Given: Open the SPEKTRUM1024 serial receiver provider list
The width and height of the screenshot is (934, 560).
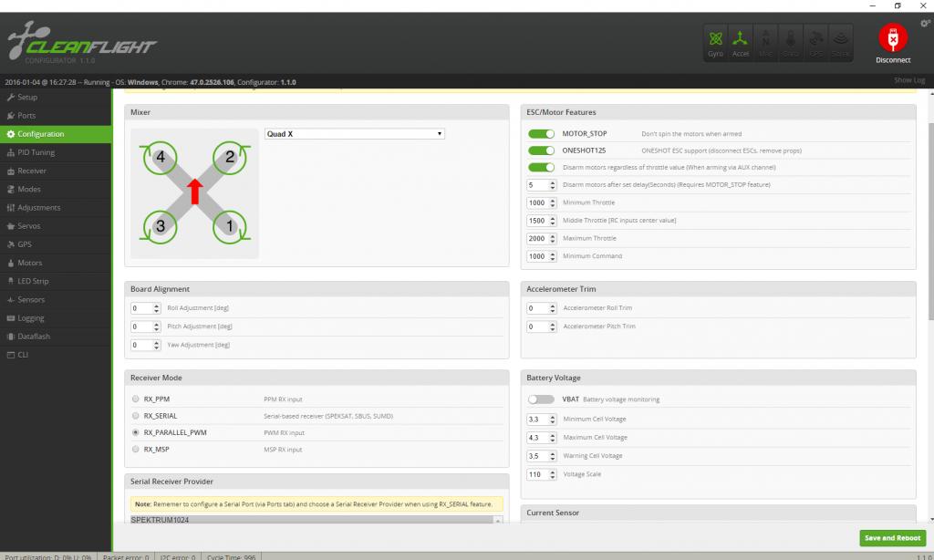Looking at the screenshot, I should click(316, 520).
